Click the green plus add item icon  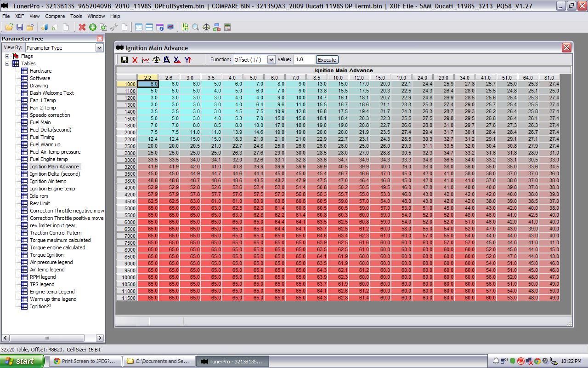click(x=92, y=27)
